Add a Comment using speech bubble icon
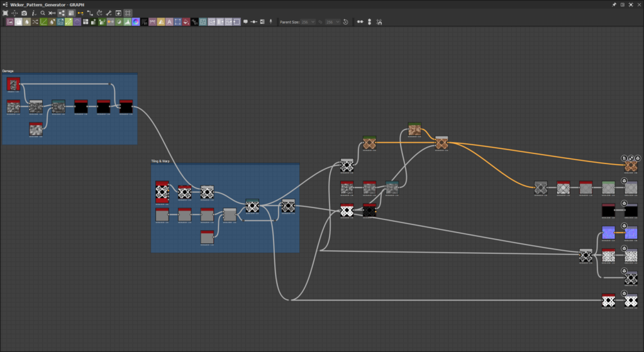Screen dimensions: 644x352 [x=245, y=22]
